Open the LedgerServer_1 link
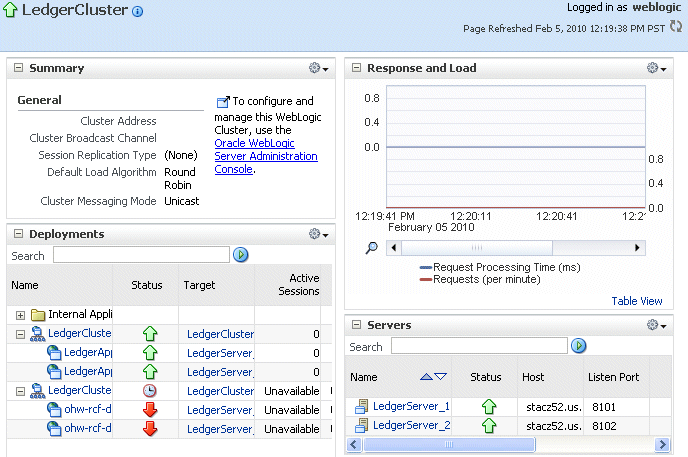Image resolution: width=688 pixels, height=457 pixels. 411,407
